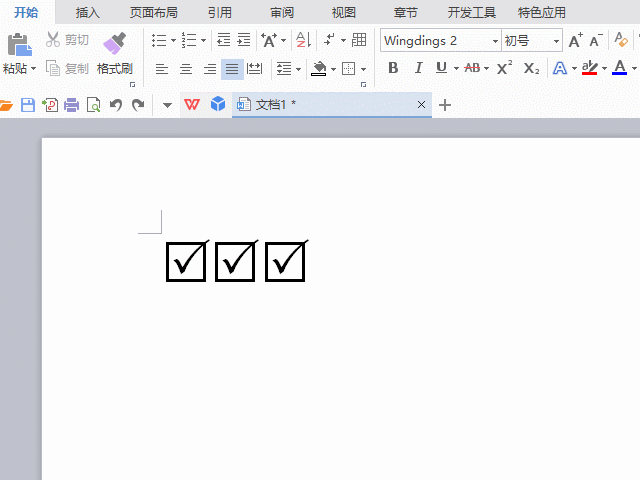Toggle italic formatting

418,68
